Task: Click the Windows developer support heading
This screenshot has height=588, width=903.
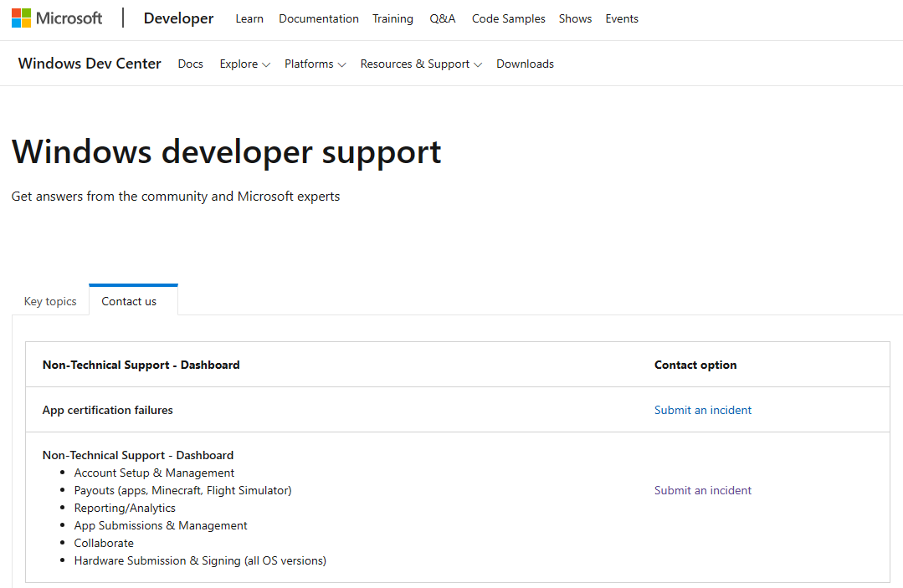Action: point(226,152)
